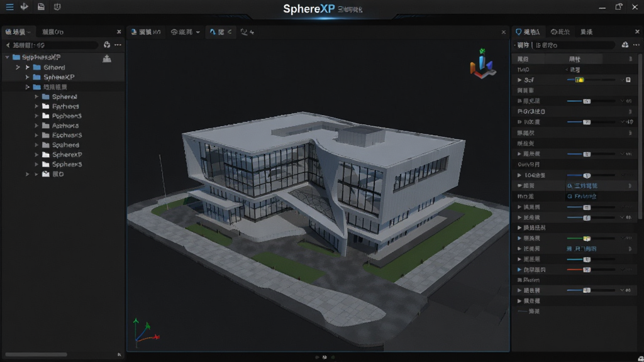
Task: Open the three-dots menu in scene panel
Action: [x=118, y=45]
